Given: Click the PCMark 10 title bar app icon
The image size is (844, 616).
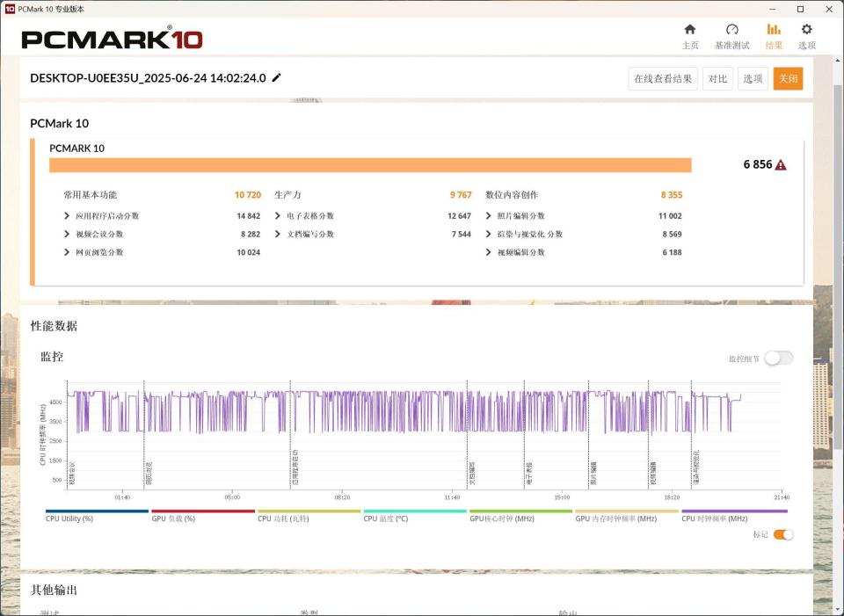Looking at the screenshot, I should 9,9.
